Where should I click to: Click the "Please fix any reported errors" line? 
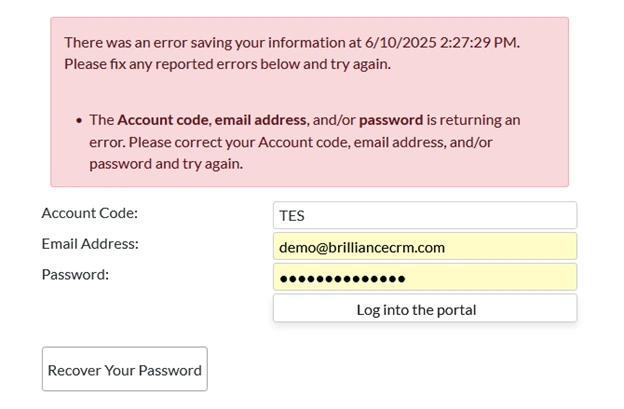point(227,64)
